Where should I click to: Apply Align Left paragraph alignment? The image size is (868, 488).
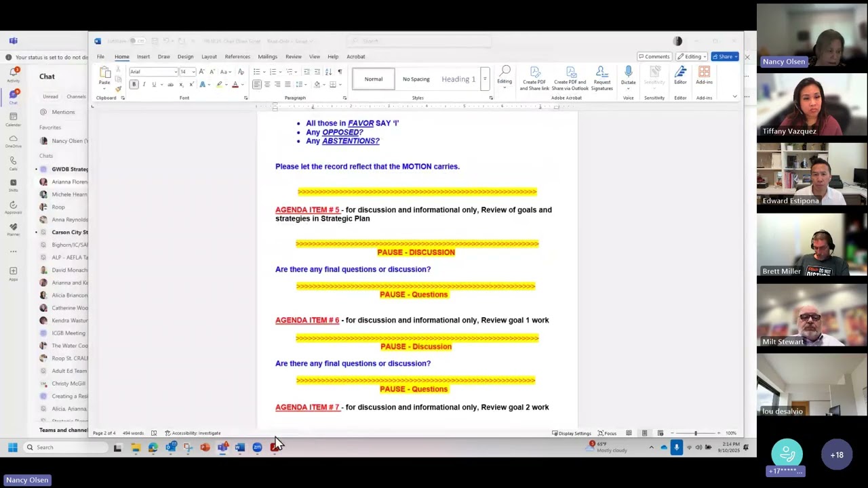257,85
